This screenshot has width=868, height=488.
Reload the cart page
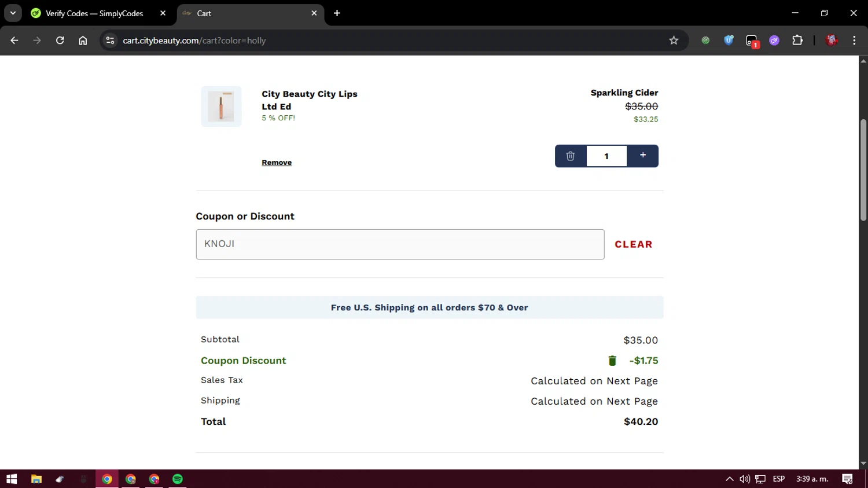(x=60, y=41)
